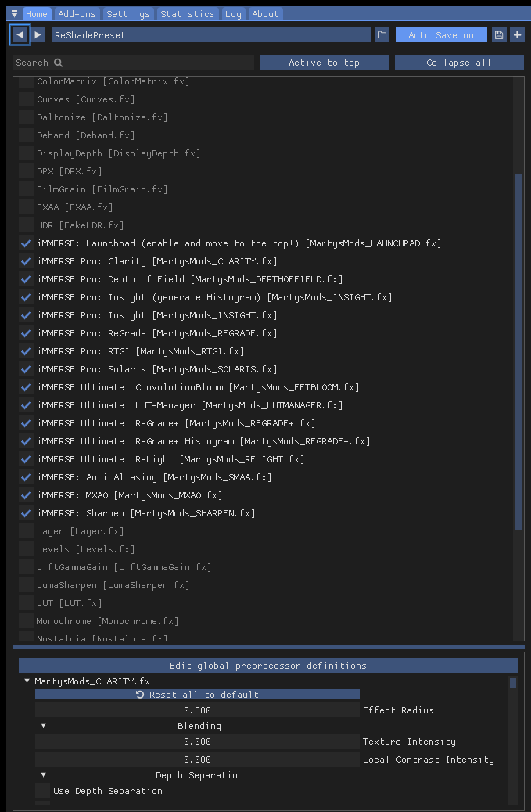
Task: Collapse the Blending group triangle
Action: coord(43,725)
